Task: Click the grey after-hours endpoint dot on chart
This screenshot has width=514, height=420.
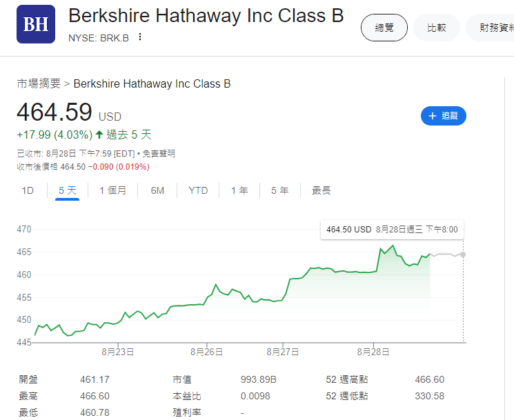Action: click(x=462, y=254)
